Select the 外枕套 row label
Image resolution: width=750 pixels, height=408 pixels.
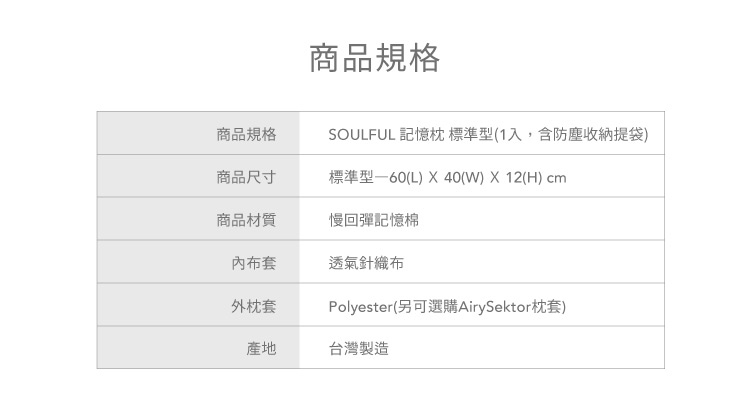[x=253, y=307]
